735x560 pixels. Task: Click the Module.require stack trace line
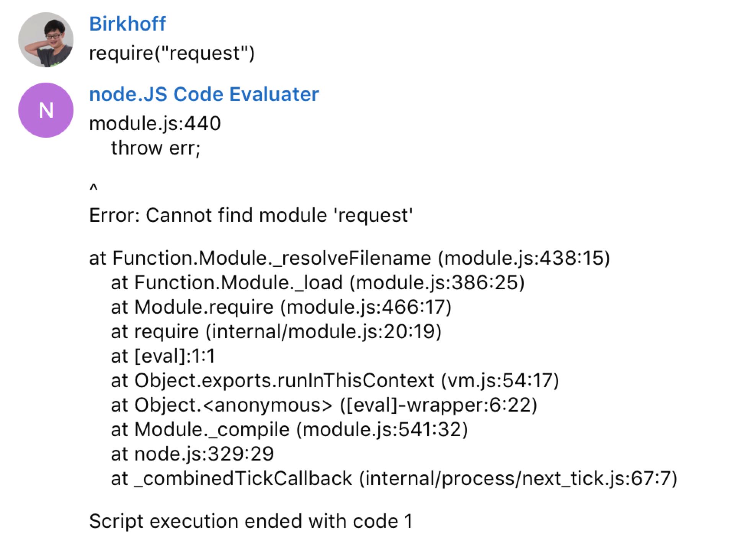point(281,307)
